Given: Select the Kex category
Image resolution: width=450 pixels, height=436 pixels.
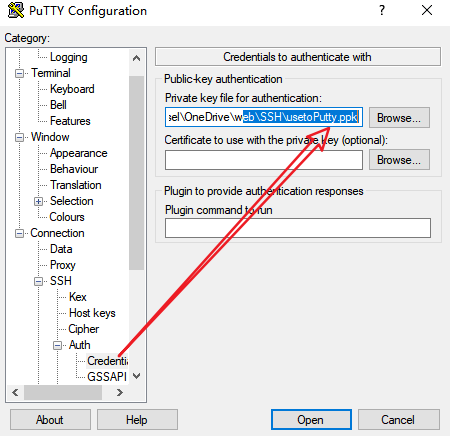Looking at the screenshot, I should click(78, 297).
